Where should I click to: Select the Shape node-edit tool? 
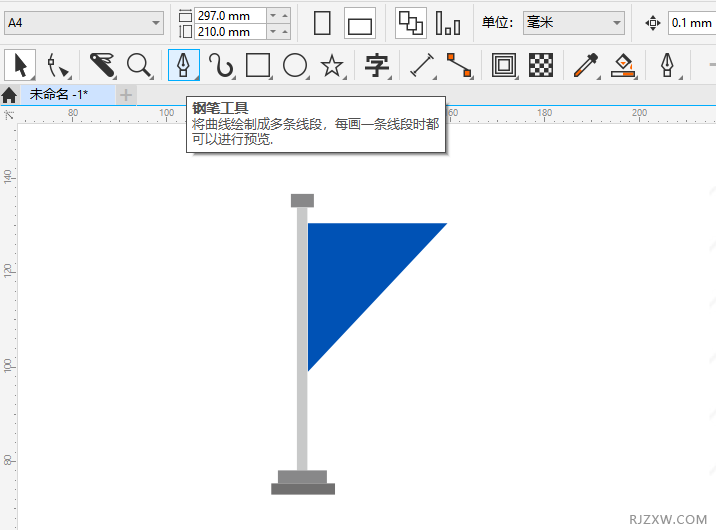point(58,65)
